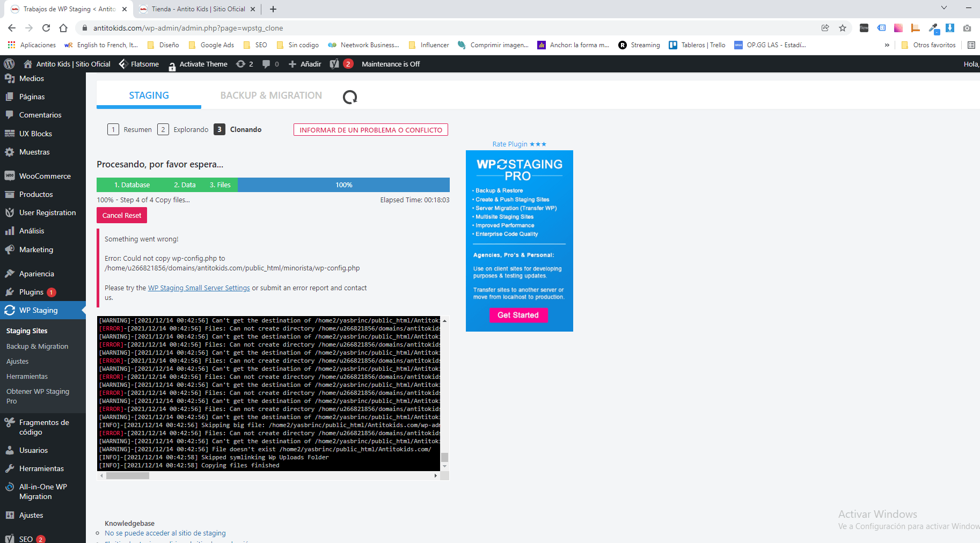This screenshot has height=543, width=980.
Task: Open the Apariencia menu
Action: [36, 274]
